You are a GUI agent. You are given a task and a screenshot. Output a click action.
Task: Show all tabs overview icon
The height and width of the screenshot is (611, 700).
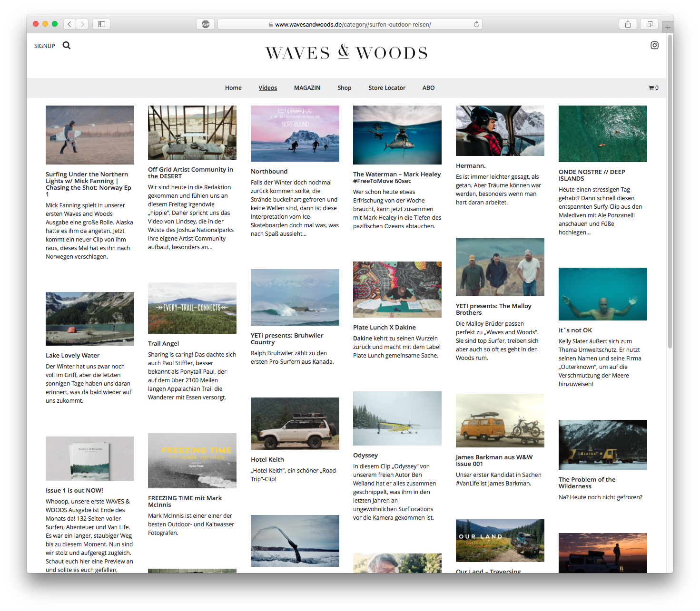(649, 24)
